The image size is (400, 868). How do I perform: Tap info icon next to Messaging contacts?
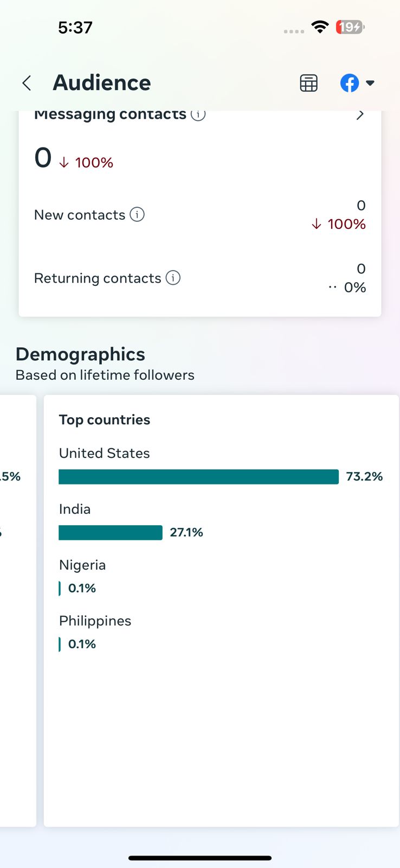198,114
